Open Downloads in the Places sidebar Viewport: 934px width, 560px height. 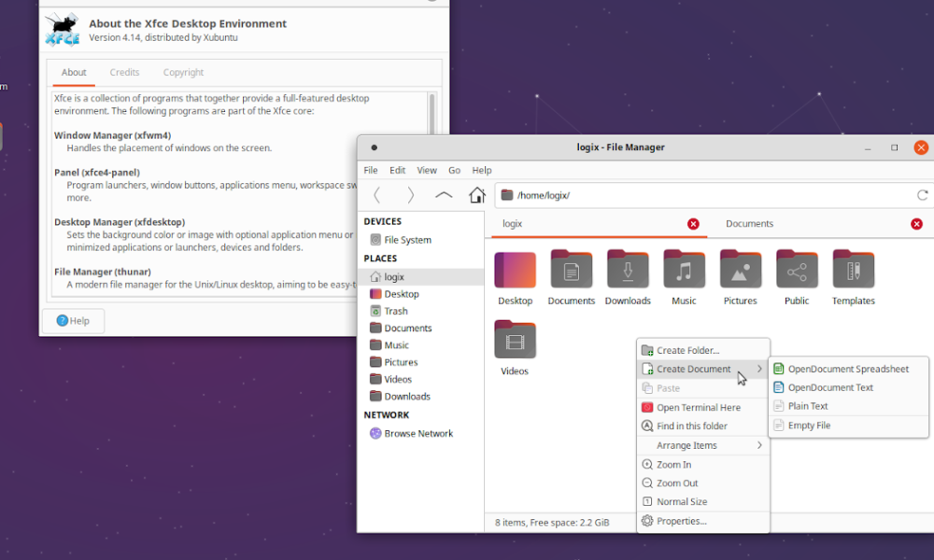pos(400,397)
